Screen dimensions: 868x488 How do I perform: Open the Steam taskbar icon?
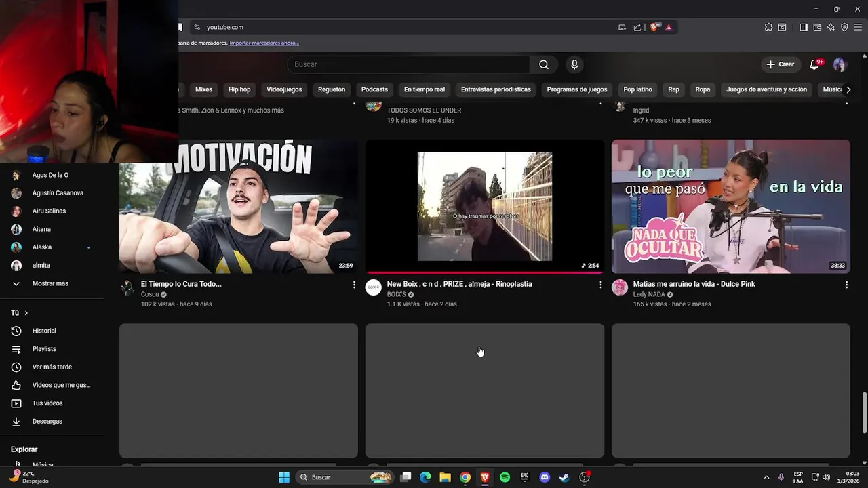pyautogui.click(x=564, y=477)
